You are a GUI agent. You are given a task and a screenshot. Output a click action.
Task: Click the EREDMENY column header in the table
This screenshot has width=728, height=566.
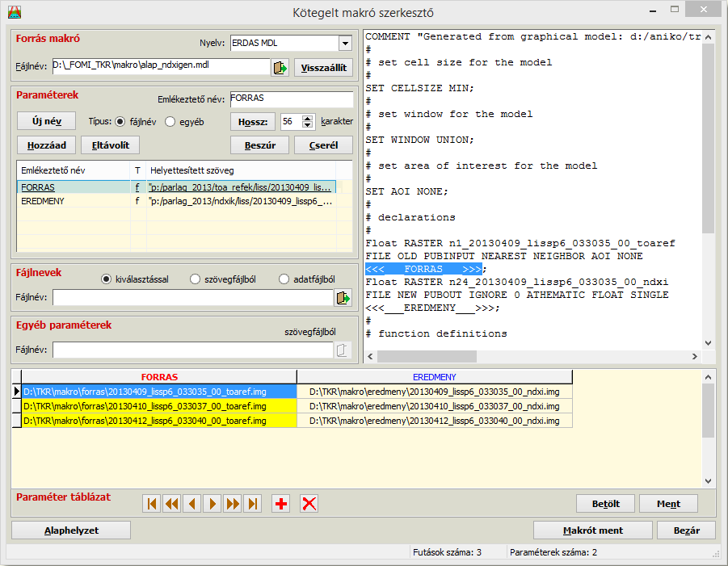pyautogui.click(x=434, y=377)
